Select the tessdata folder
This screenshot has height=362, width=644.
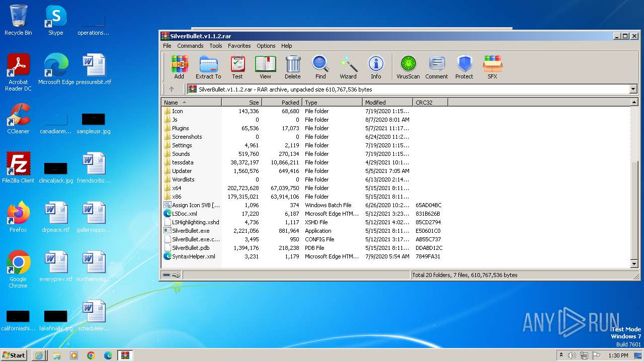183,162
